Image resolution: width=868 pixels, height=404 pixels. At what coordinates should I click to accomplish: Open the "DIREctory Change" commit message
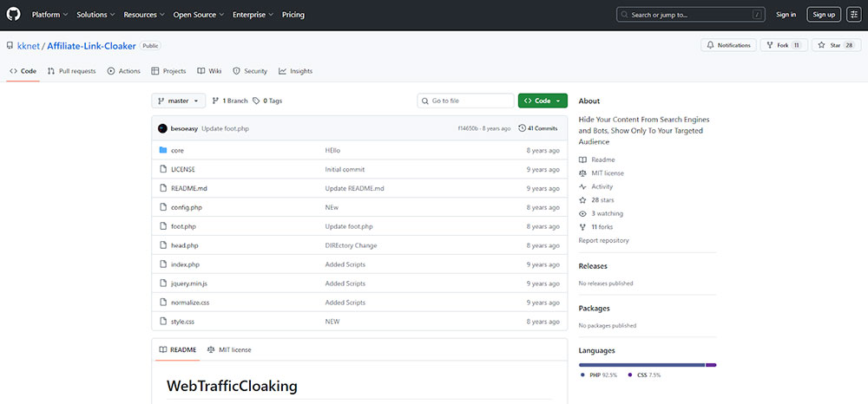(x=351, y=245)
